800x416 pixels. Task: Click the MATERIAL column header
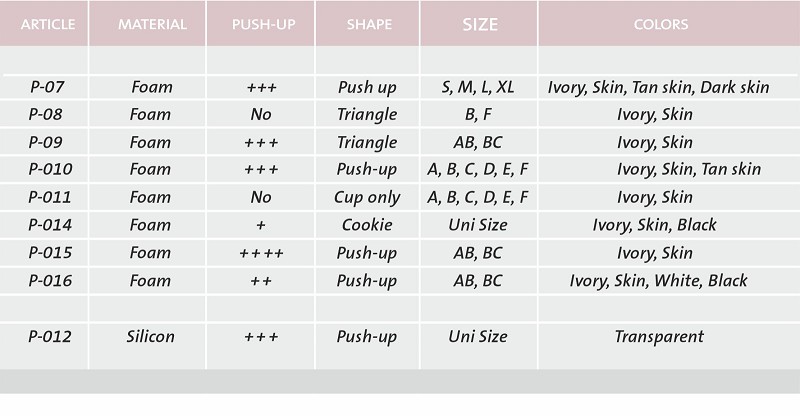(152, 24)
